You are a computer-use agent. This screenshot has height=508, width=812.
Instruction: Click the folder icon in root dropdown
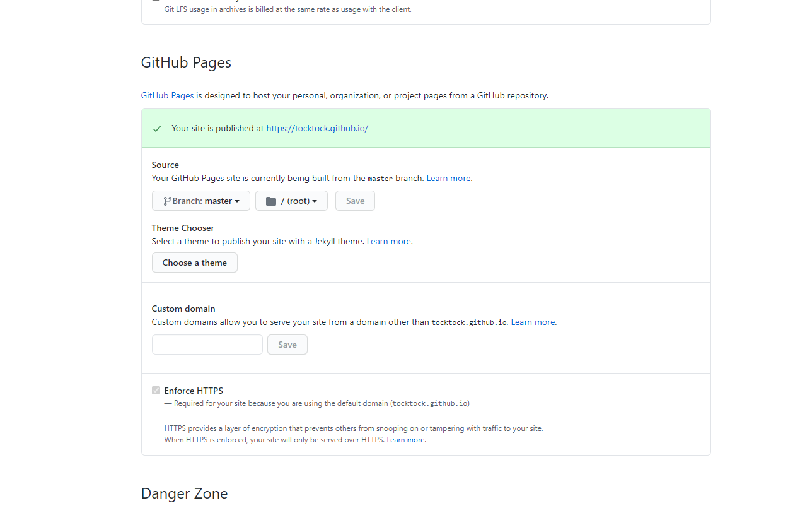271,201
